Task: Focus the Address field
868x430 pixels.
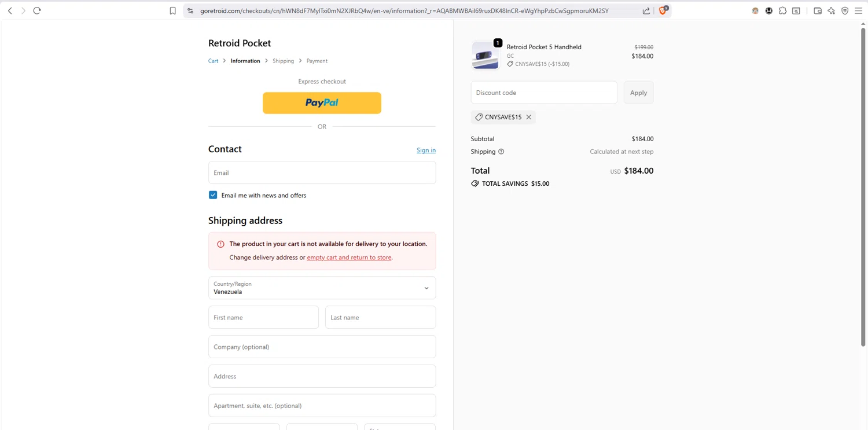Action: tap(322, 376)
